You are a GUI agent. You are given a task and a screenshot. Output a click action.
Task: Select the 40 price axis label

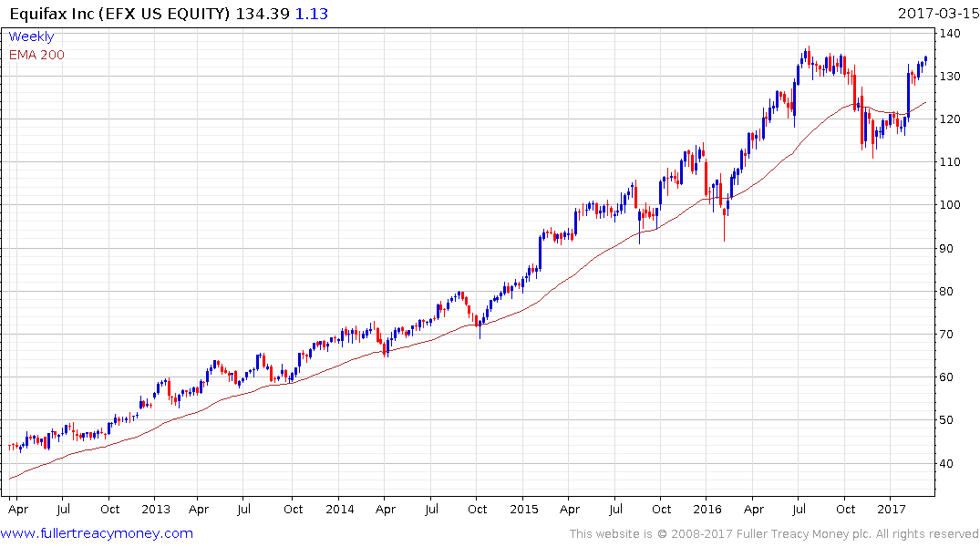point(947,463)
